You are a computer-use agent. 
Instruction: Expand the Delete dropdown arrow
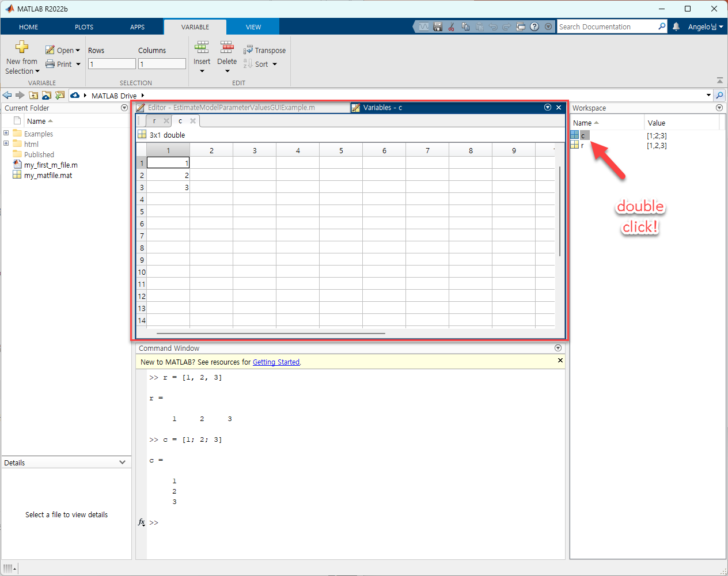click(227, 71)
